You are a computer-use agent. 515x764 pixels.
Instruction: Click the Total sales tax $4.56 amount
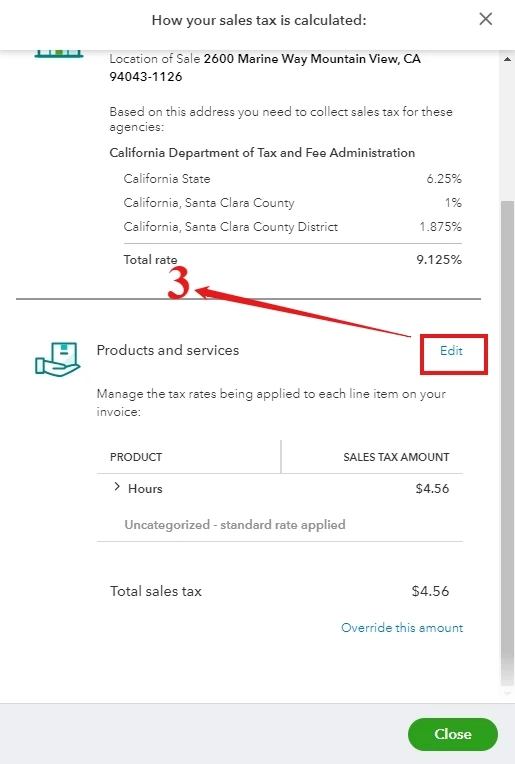click(430, 591)
